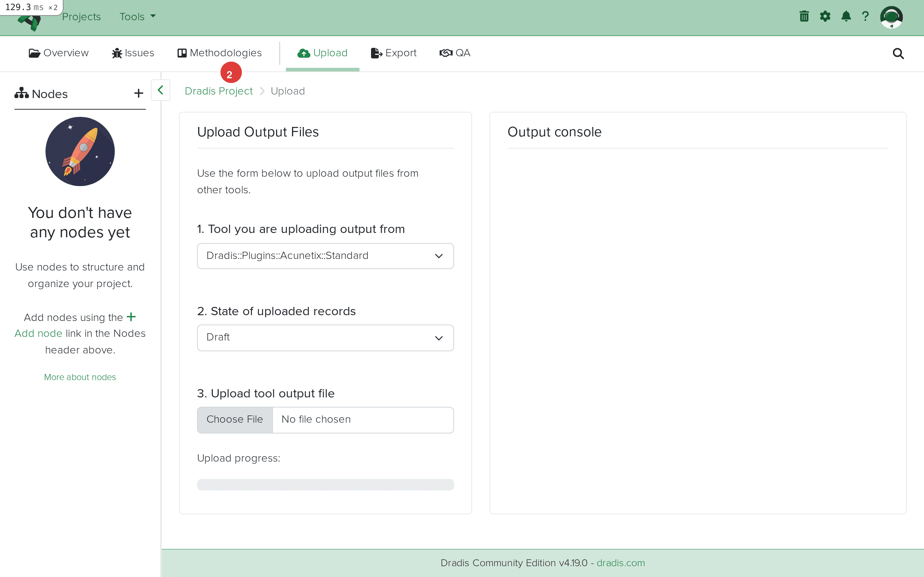Select the Issues section
Screen dimensions: 924x577
(132, 53)
